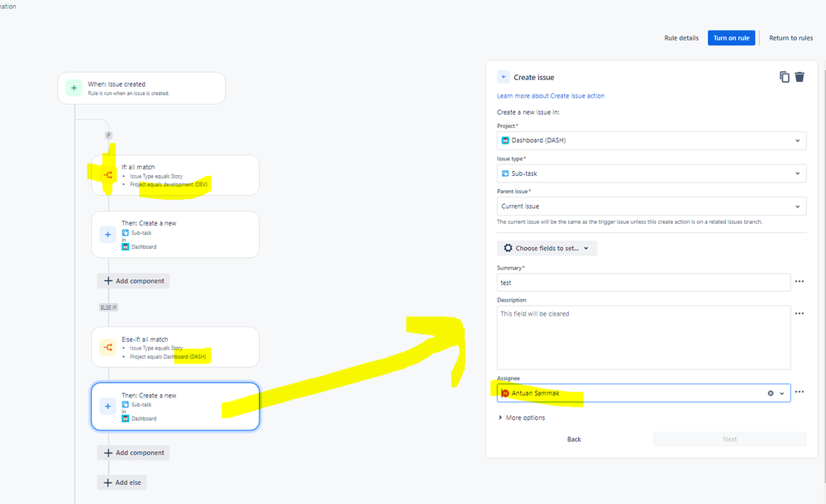Click Add else button
This screenshot has width=826, height=504.
click(x=122, y=483)
